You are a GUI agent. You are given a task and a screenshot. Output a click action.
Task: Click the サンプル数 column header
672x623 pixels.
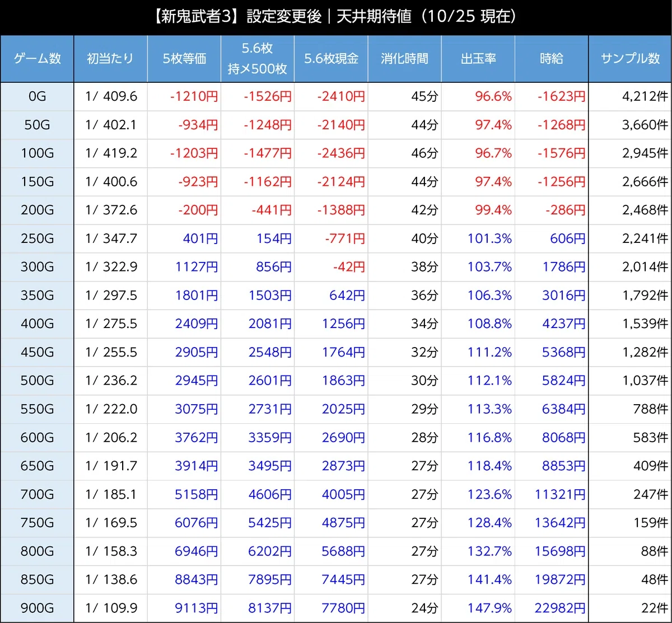point(630,59)
